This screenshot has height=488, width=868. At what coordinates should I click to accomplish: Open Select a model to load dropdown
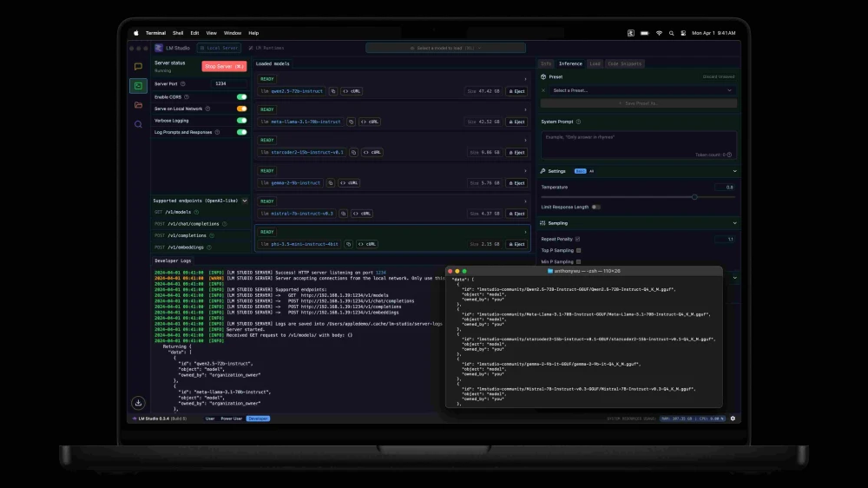pos(445,48)
